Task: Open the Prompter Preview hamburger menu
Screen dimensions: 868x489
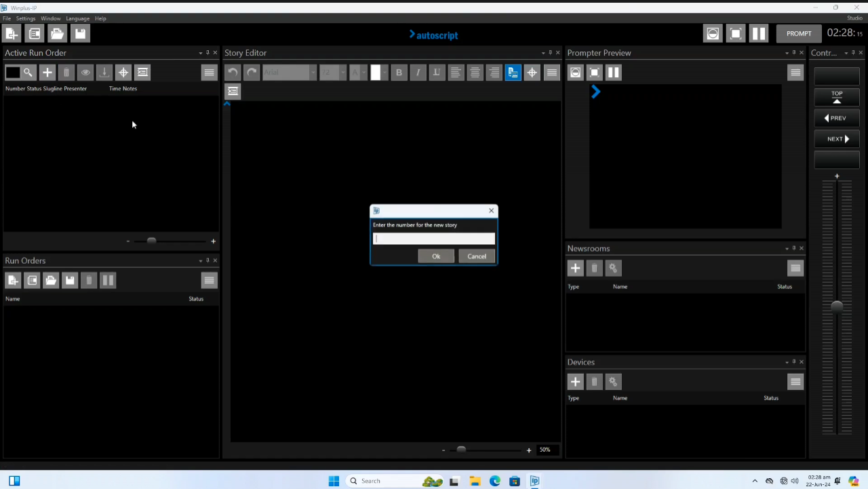Action: [795, 73]
